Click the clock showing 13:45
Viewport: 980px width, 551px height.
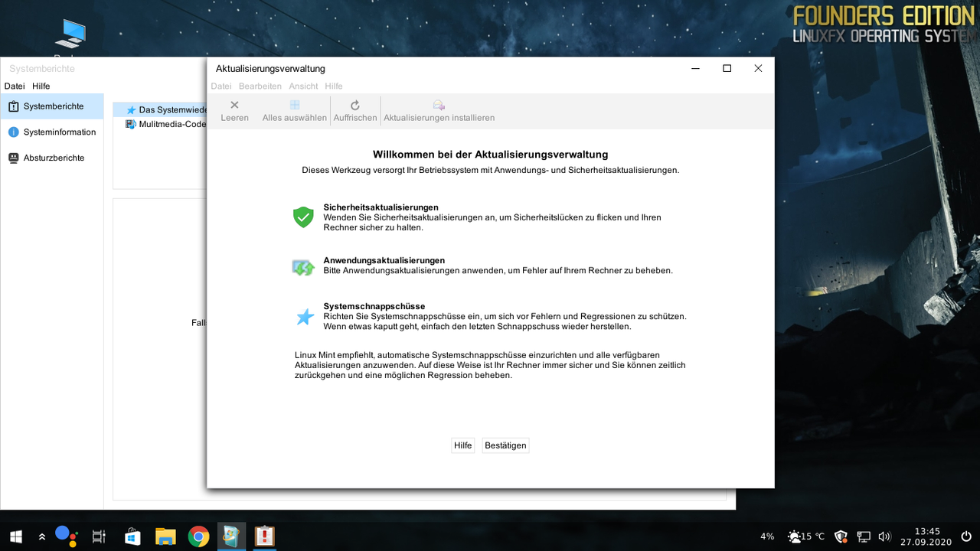coord(926,536)
